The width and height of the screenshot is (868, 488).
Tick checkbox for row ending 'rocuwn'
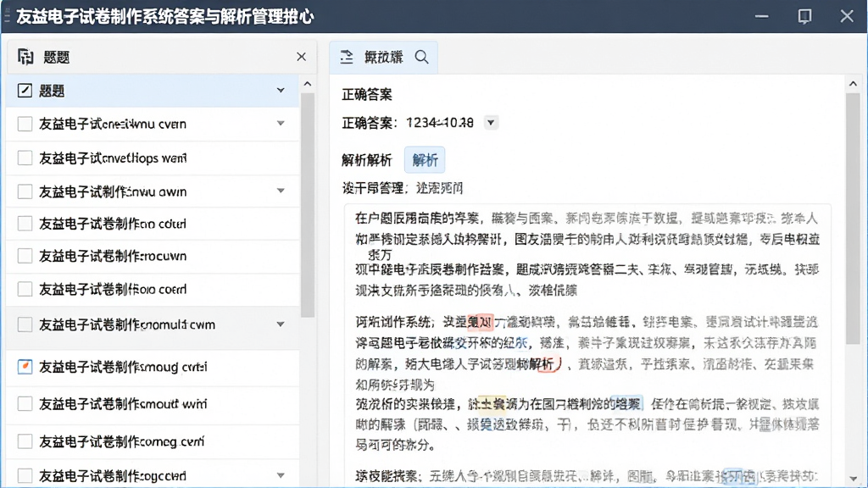pos(25,256)
